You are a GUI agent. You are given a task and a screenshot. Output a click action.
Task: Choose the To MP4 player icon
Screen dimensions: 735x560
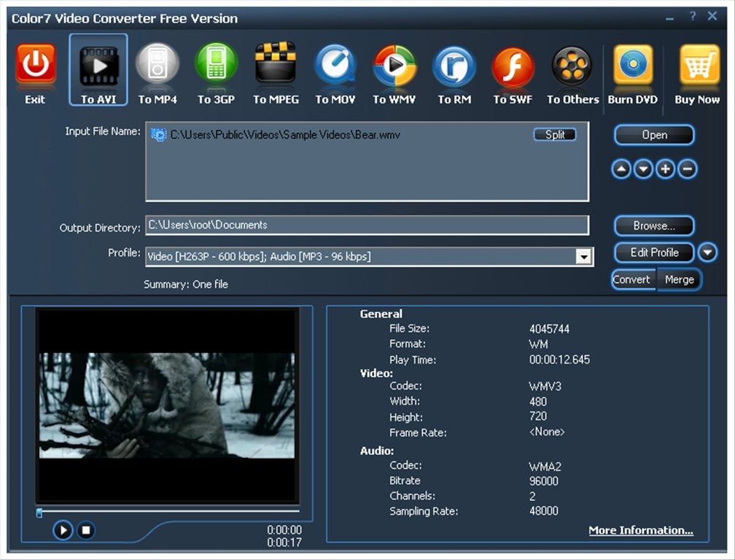[157, 64]
